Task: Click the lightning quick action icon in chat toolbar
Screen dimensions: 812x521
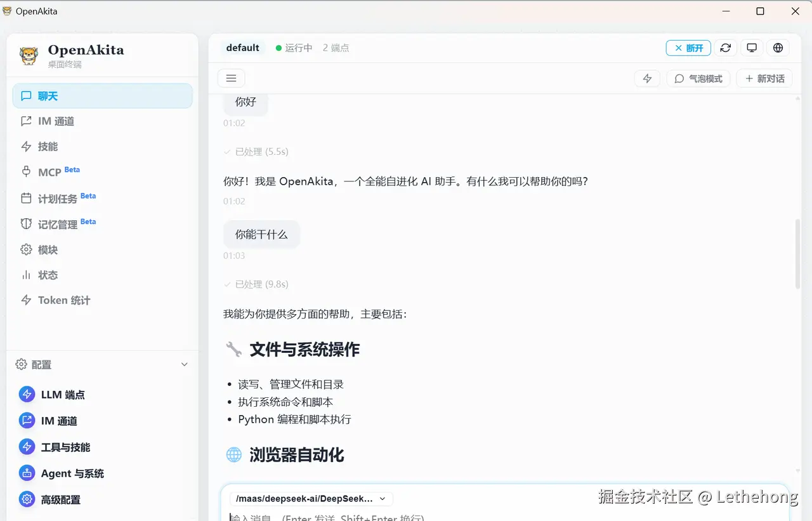Action: pos(647,79)
